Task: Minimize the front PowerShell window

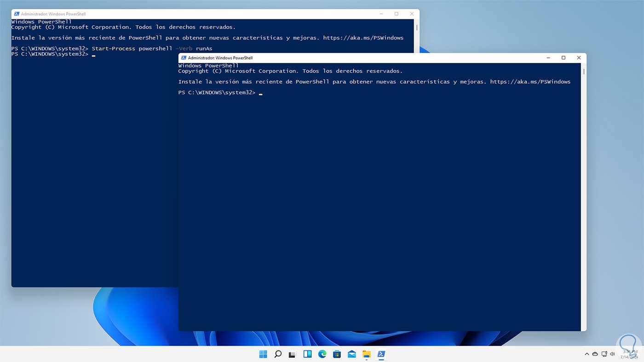Action: pos(548,58)
